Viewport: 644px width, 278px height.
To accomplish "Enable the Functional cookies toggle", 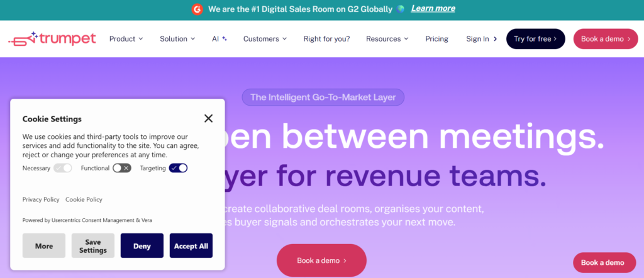I will click(x=122, y=168).
